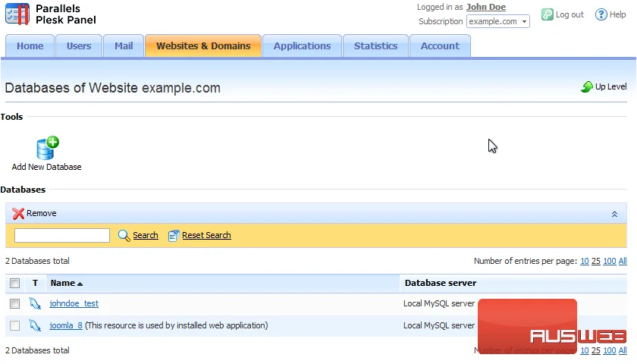Focus the database search text field
637x364 pixels.
(x=62, y=235)
